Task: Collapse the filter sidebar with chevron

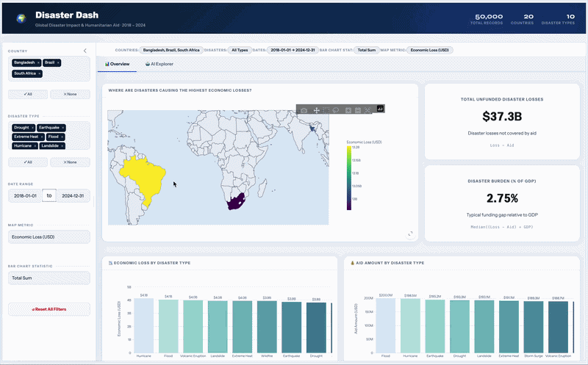Action: (85, 51)
